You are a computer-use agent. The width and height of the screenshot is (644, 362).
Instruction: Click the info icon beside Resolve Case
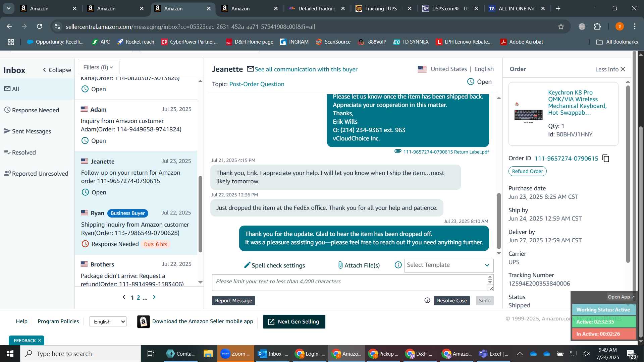coord(427,300)
